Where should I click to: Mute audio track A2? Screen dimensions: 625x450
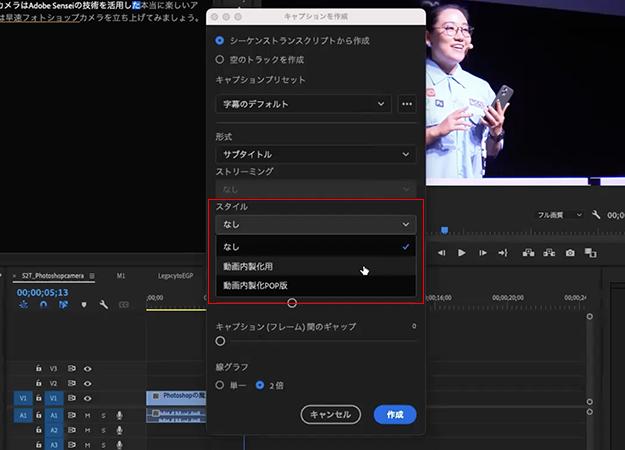point(87,430)
